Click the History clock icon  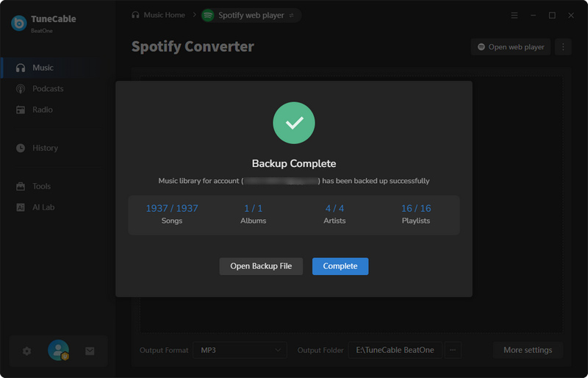(21, 148)
